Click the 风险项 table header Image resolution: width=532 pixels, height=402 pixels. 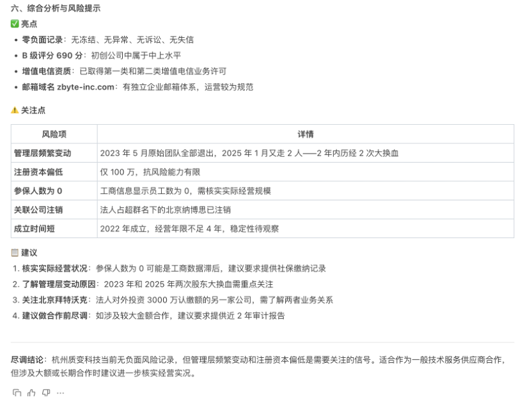point(54,133)
